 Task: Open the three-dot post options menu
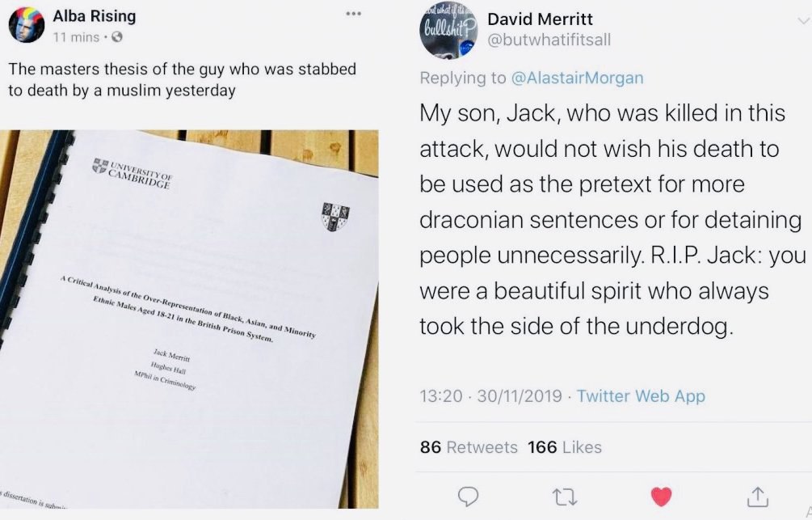(x=353, y=14)
